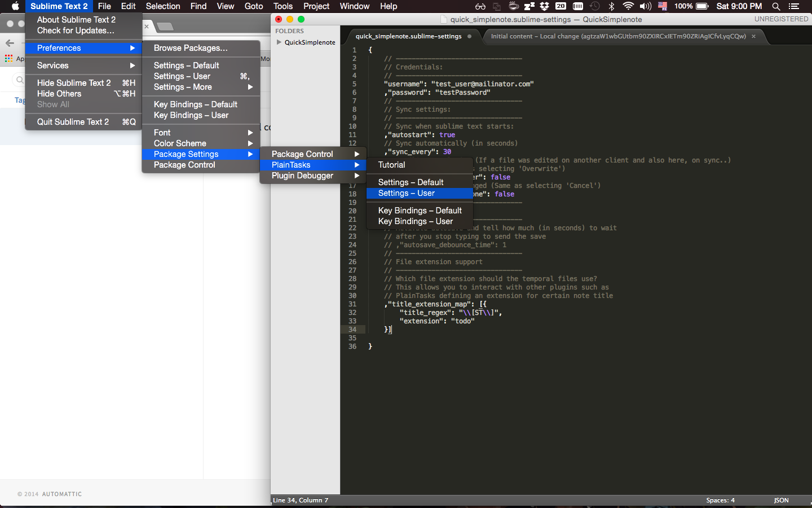Open the Dropbox menu bar icon
This screenshot has width=812, height=508.
[545, 6]
